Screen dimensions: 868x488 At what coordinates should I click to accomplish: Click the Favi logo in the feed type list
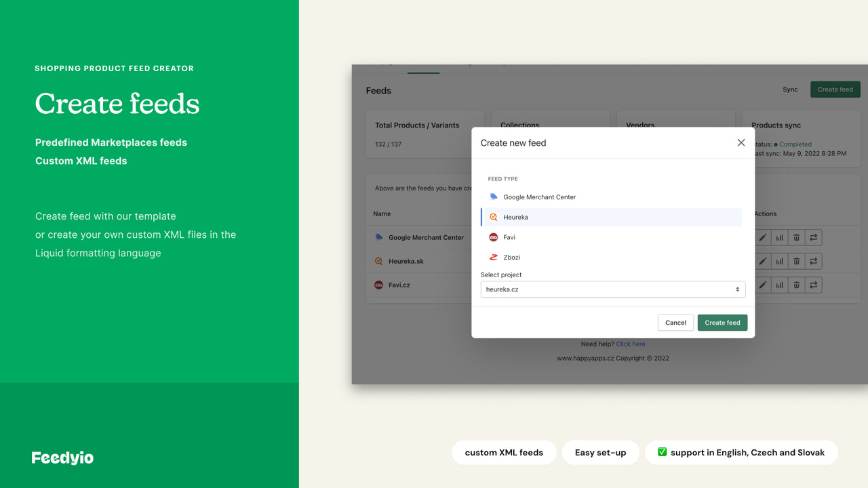494,237
